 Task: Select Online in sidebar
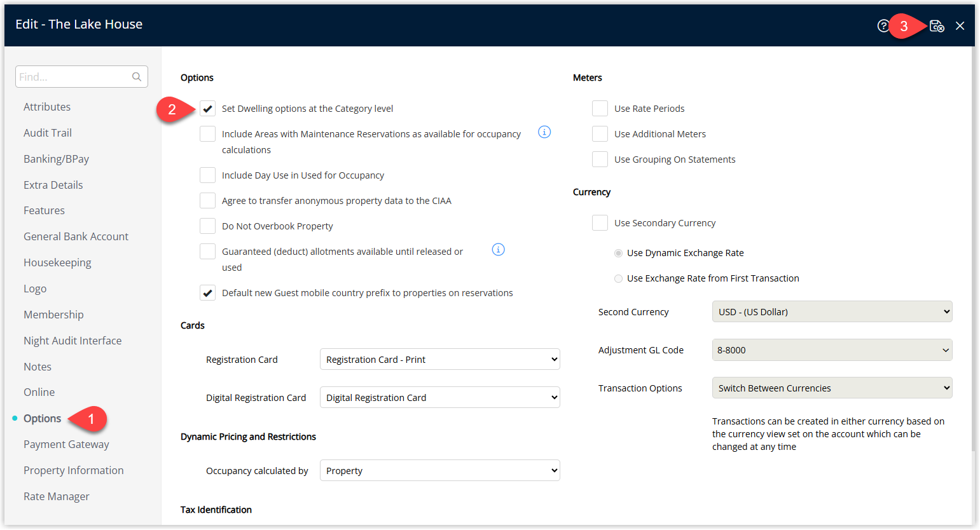(39, 392)
